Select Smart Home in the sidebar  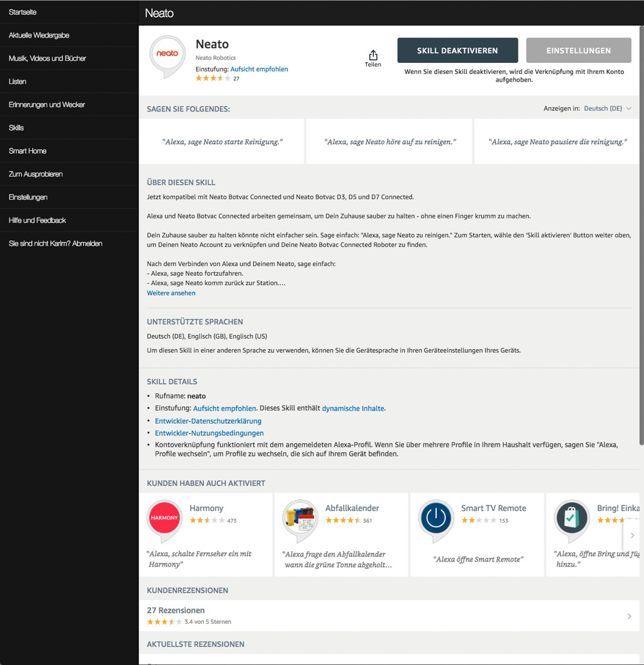(x=28, y=151)
